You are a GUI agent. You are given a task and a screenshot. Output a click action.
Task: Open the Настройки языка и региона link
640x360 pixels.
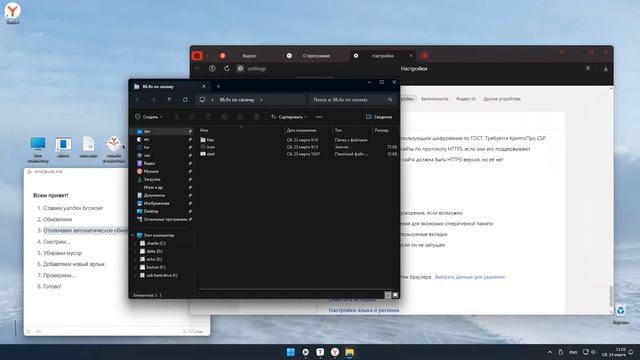[364, 310]
